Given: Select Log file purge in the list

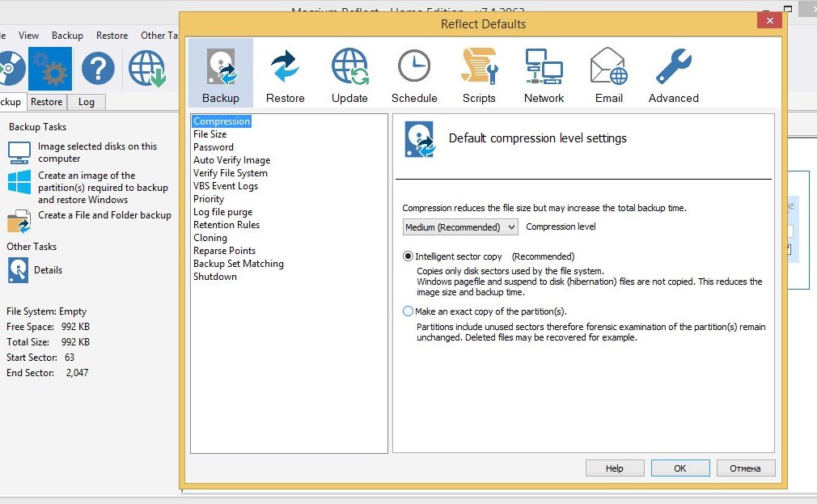Looking at the screenshot, I should 223,212.
